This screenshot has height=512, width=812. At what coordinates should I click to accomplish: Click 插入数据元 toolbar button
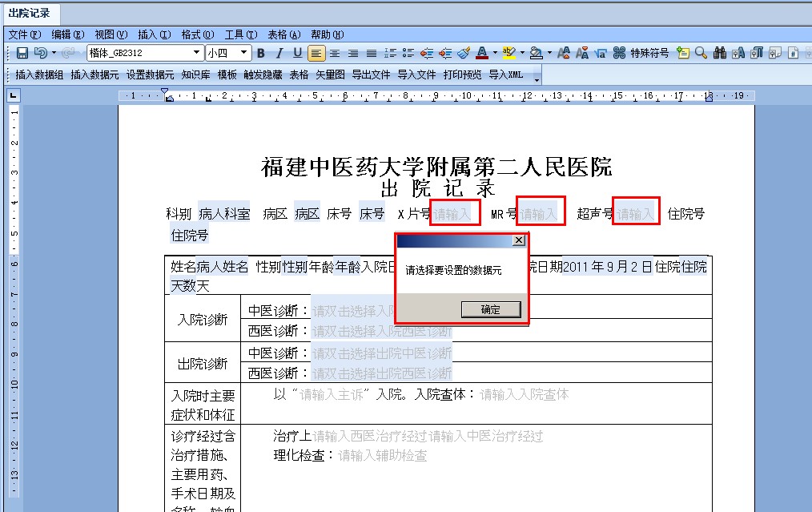click(94, 75)
